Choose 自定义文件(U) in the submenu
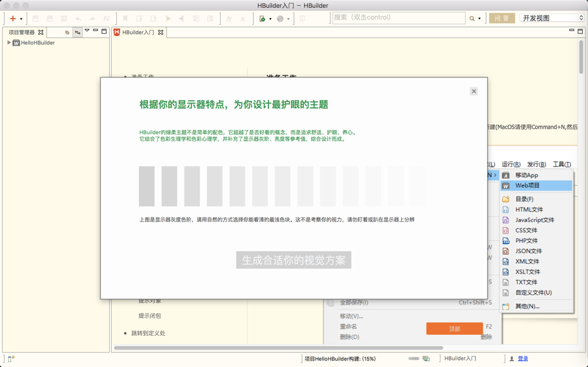Image resolution: width=588 pixels, height=367 pixels. pyautogui.click(x=536, y=293)
